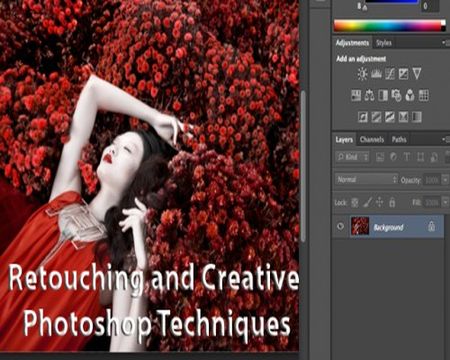Filter layers by adjustment layers
Screen dimensions: 450x360
tap(393, 157)
